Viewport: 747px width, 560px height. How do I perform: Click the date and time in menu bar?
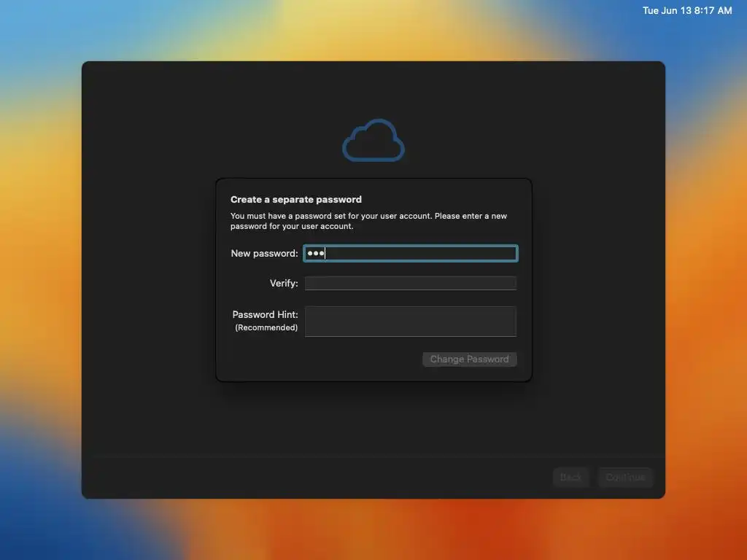(x=687, y=10)
